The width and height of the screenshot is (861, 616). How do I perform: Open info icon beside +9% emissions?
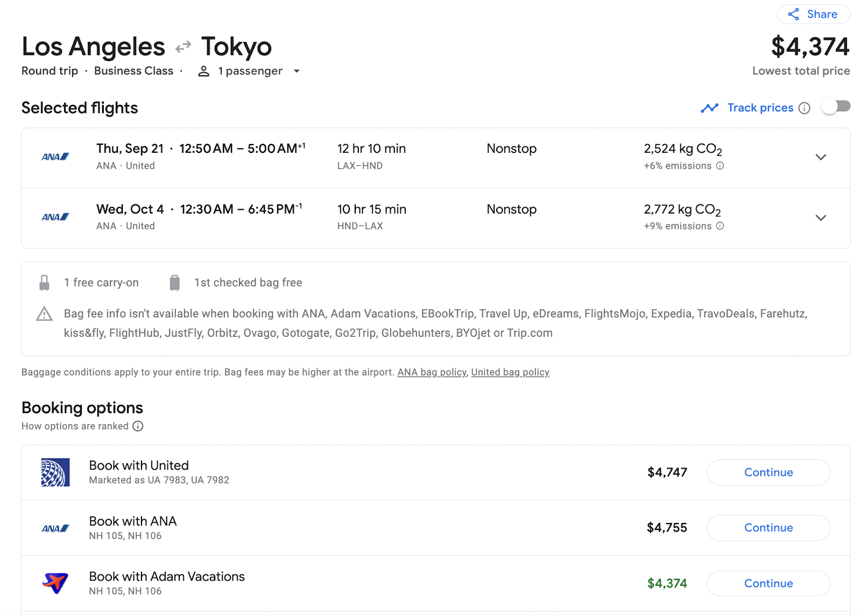(720, 226)
